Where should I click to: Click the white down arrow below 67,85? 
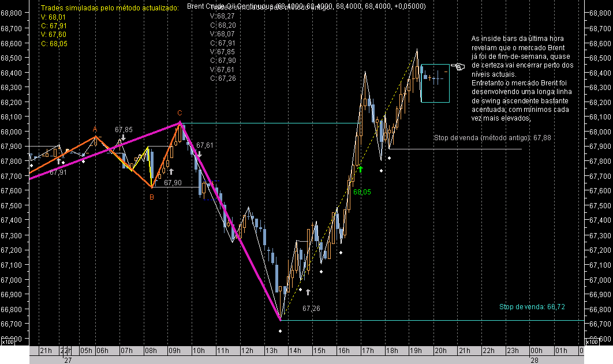click(122, 138)
